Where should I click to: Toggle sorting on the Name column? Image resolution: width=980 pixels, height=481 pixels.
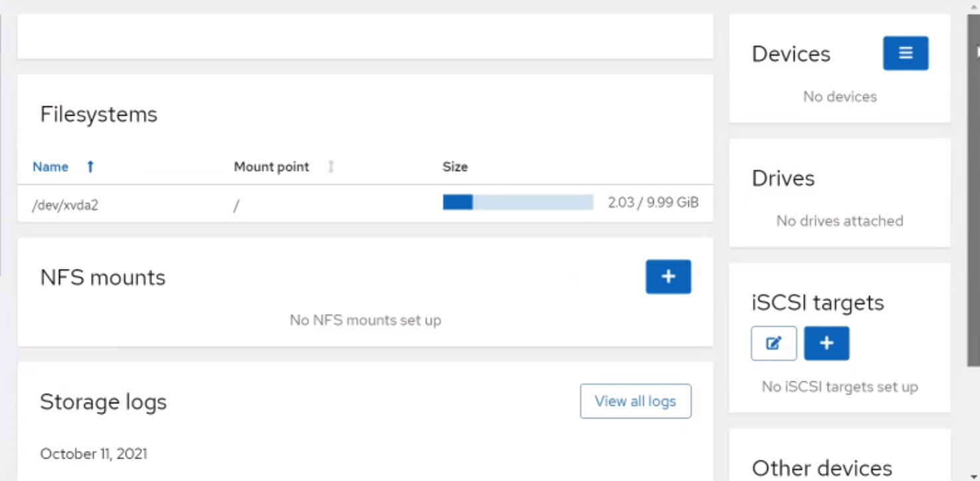coord(50,167)
